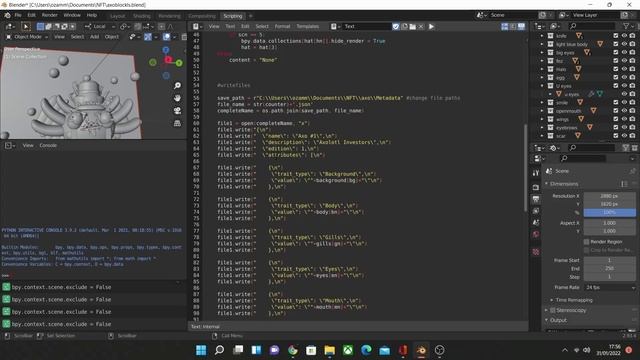Enable the Render Region checkbox

[587, 242]
